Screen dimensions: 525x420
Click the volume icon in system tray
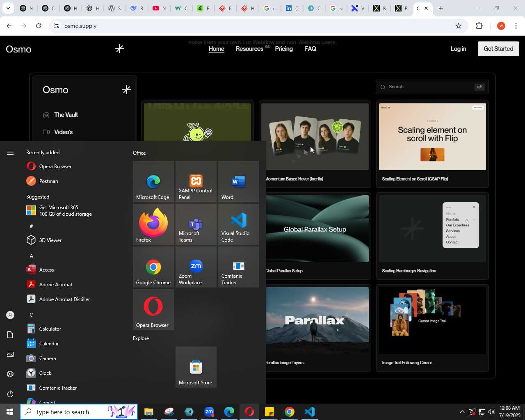click(491, 412)
